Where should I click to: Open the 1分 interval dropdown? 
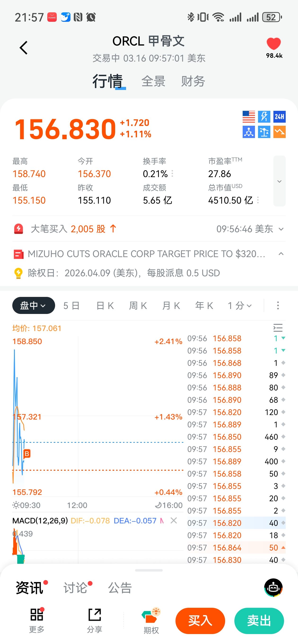pos(240,305)
